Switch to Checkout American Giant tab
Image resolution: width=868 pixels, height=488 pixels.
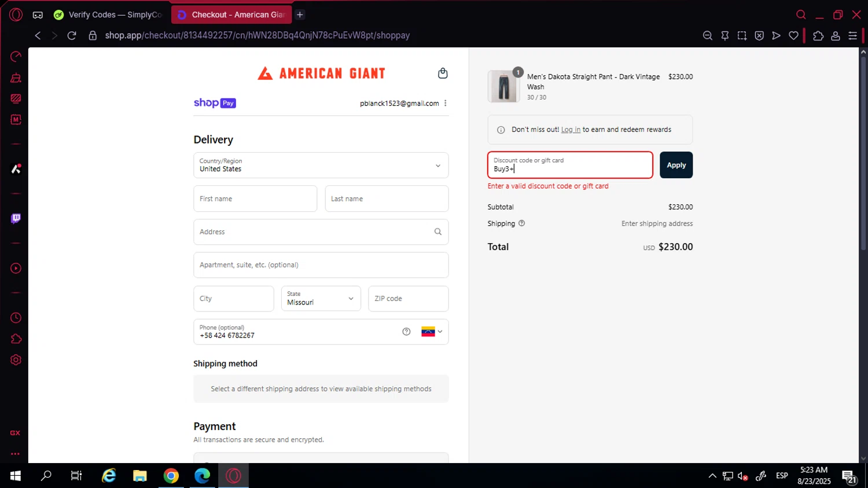tap(231, 14)
